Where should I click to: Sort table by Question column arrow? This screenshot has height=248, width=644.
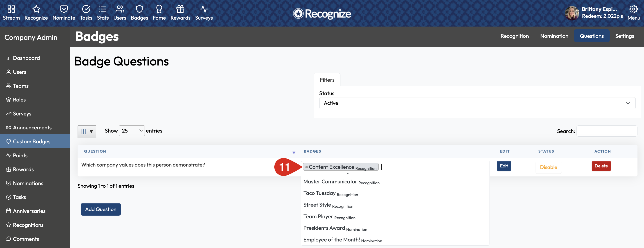pos(294,152)
